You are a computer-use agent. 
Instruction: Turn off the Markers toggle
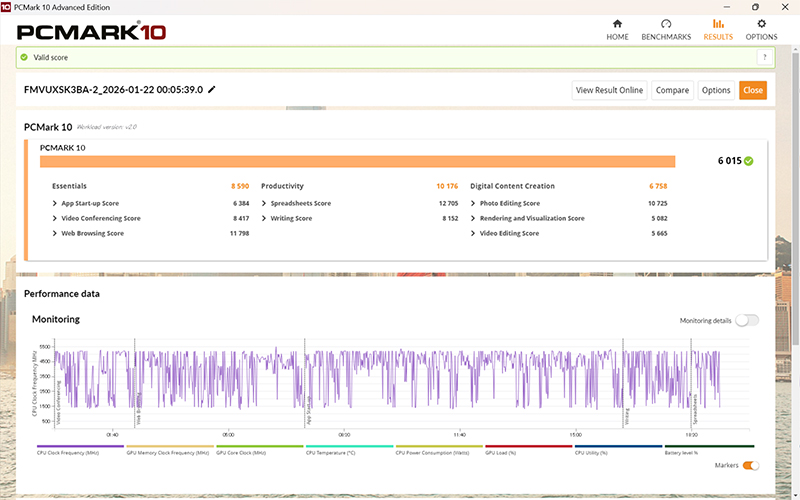pyautogui.click(x=751, y=465)
